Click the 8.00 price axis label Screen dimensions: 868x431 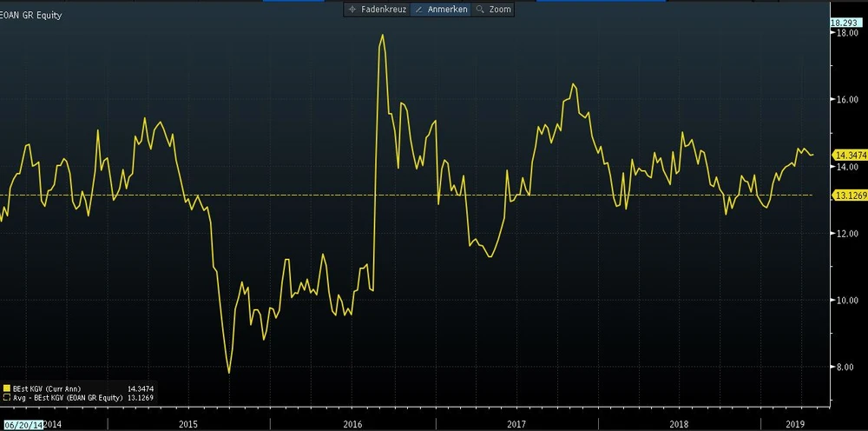click(x=845, y=368)
